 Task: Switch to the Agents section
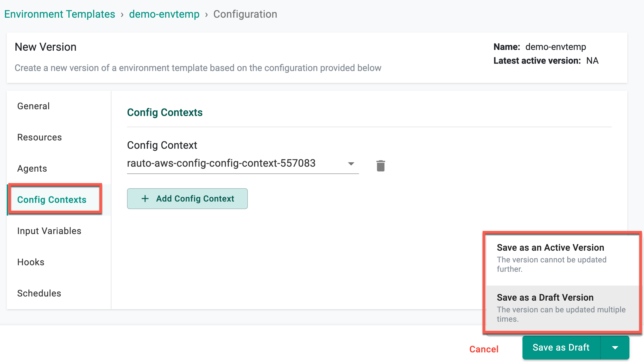tap(59, 169)
